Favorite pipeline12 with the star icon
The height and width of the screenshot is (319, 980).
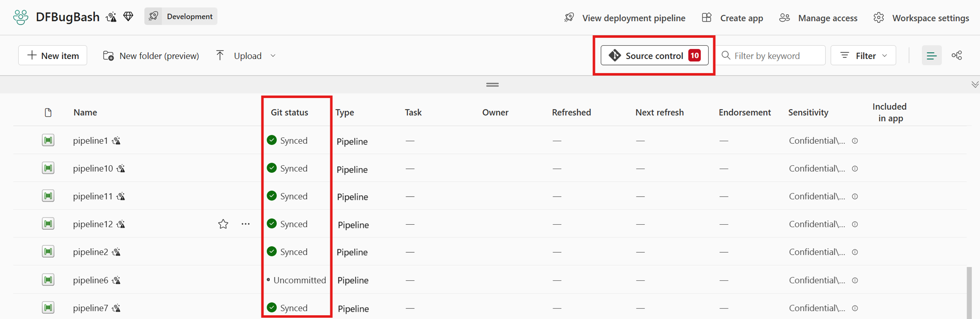(x=223, y=224)
